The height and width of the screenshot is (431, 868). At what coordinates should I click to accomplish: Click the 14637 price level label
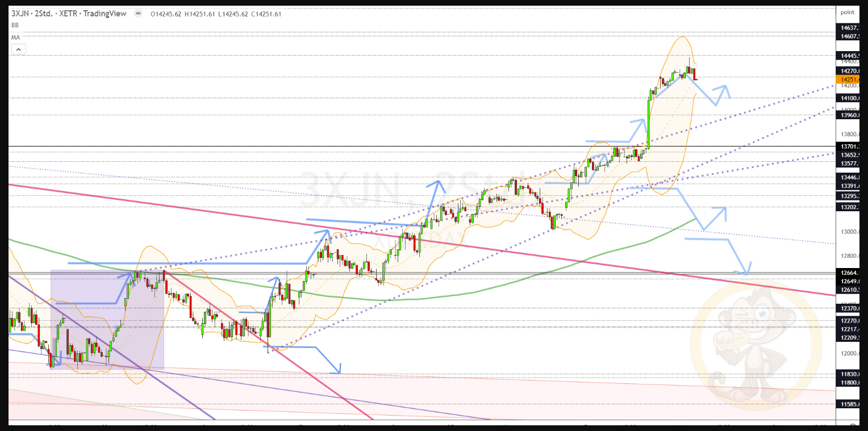(x=849, y=28)
